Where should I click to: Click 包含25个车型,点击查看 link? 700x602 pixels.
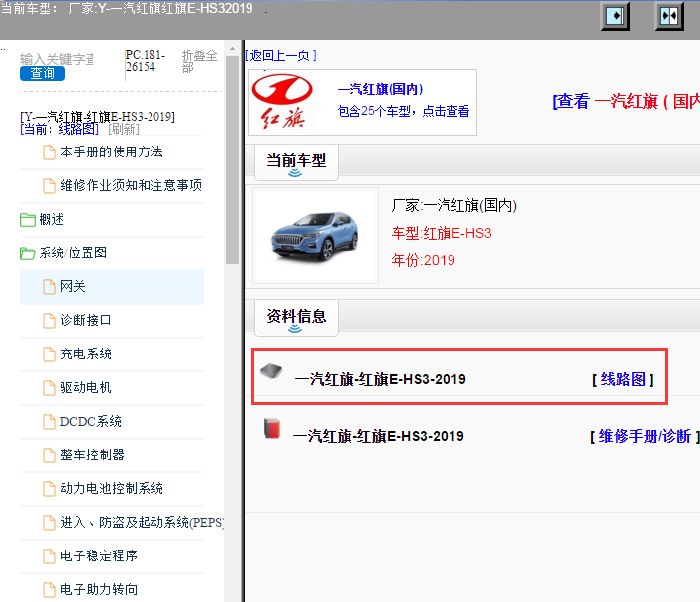403,111
